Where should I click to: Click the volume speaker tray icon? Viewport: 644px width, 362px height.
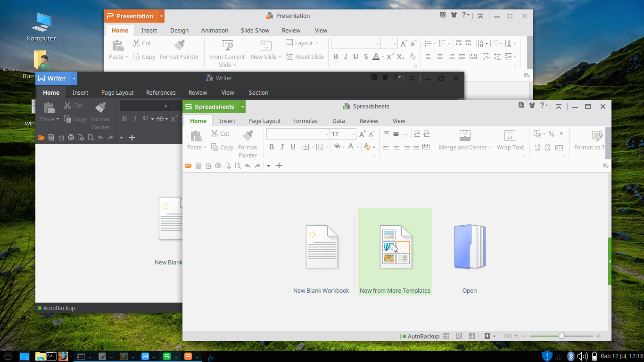(583, 356)
